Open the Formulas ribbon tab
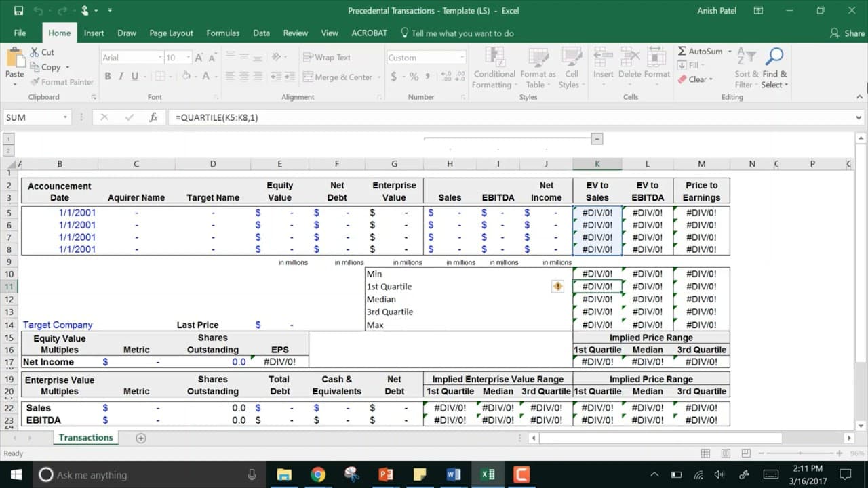 click(x=222, y=33)
